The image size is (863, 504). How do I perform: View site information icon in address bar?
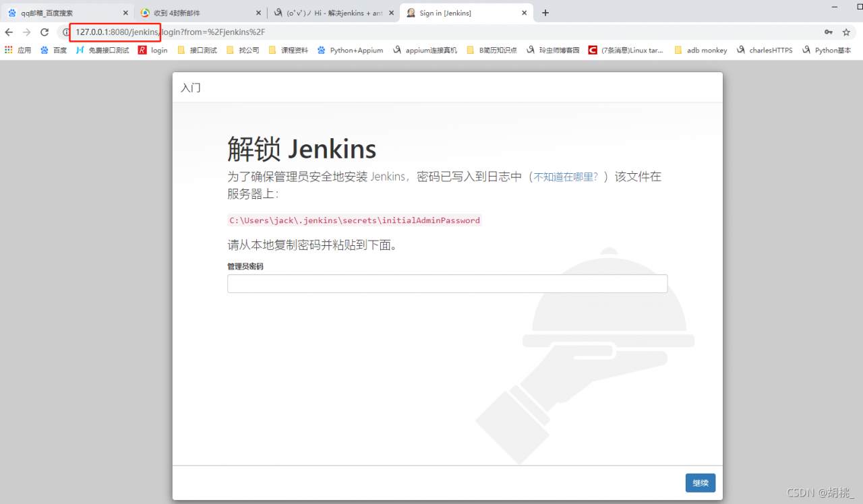[x=67, y=32]
